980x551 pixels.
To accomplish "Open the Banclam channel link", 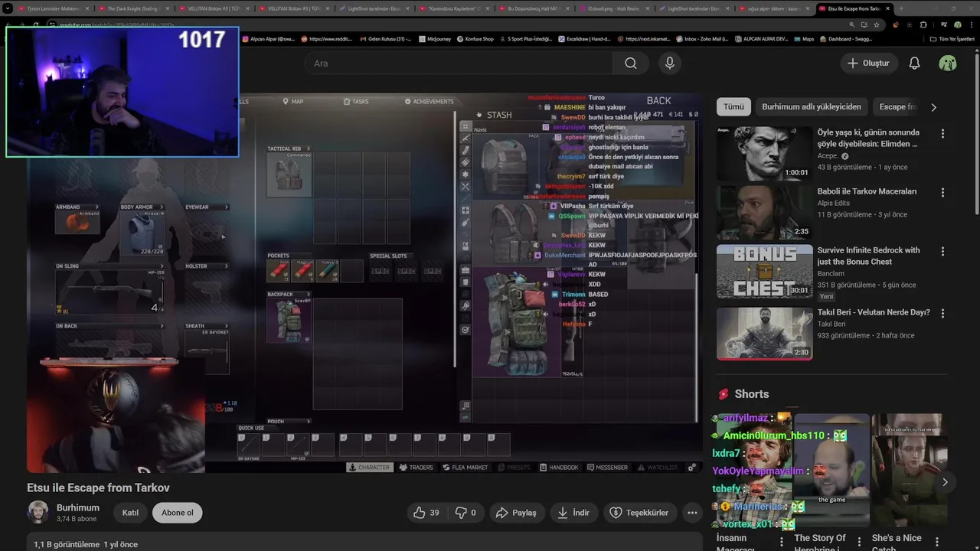I will (x=831, y=273).
